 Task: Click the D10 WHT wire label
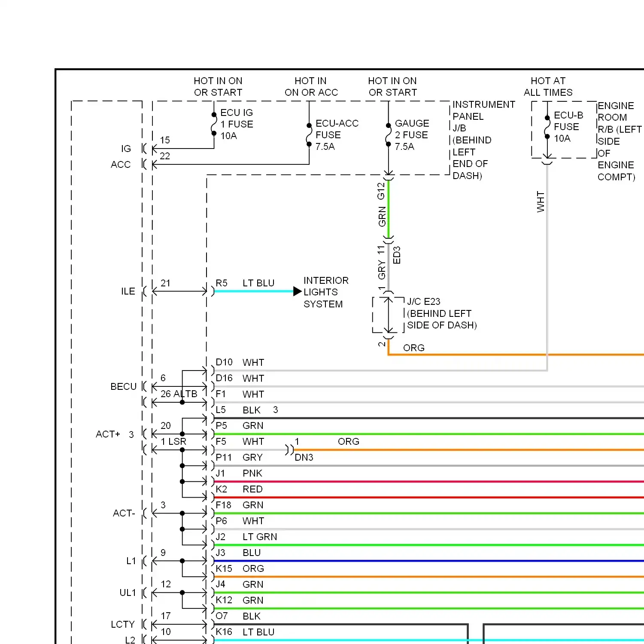pos(240,362)
